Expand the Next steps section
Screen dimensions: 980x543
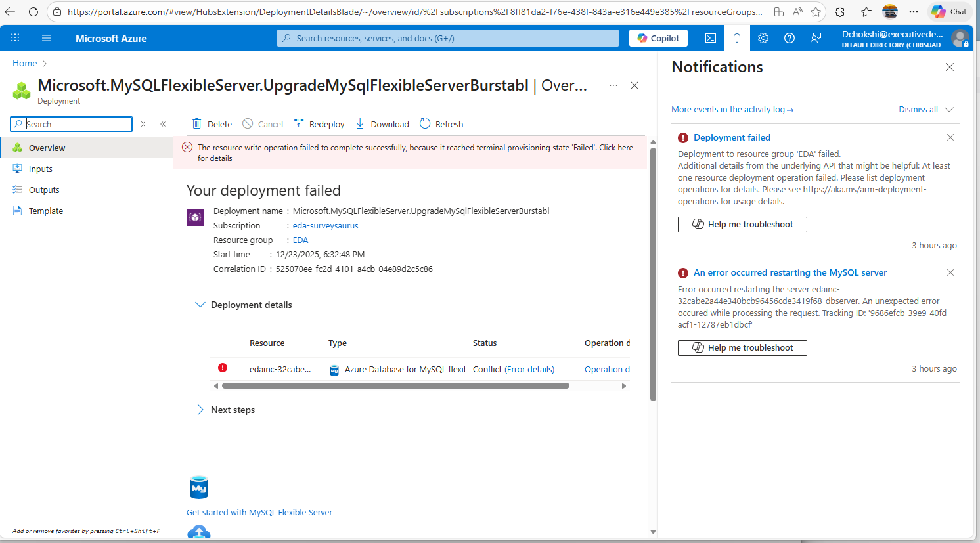[x=200, y=410]
